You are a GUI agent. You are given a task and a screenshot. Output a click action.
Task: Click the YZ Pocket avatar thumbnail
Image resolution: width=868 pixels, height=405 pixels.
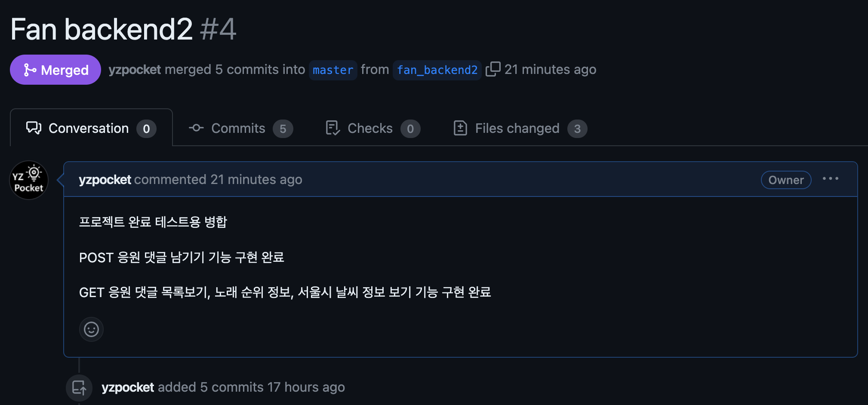(x=29, y=180)
